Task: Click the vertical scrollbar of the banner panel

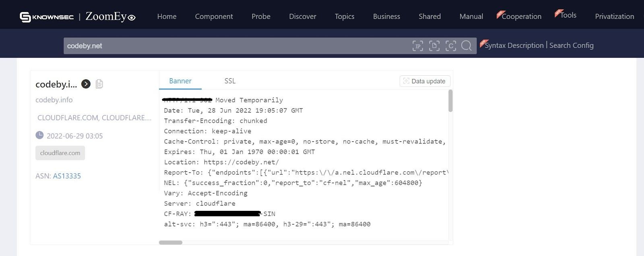Action: (x=450, y=101)
